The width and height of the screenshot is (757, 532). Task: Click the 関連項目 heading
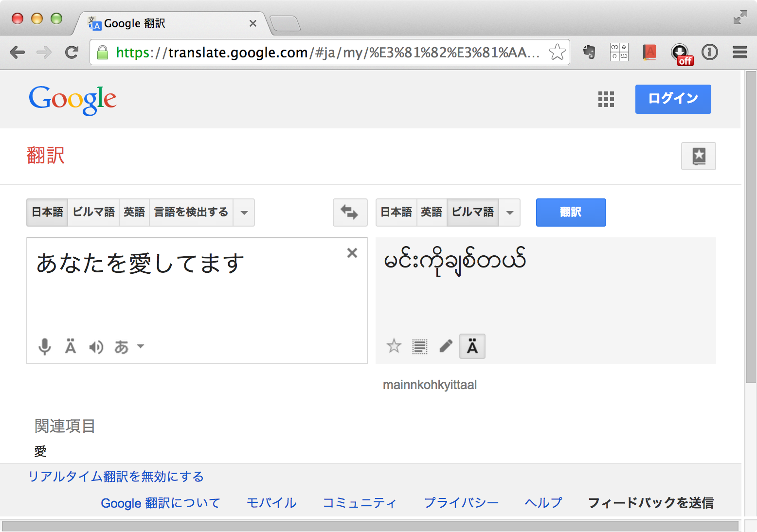coord(65,426)
